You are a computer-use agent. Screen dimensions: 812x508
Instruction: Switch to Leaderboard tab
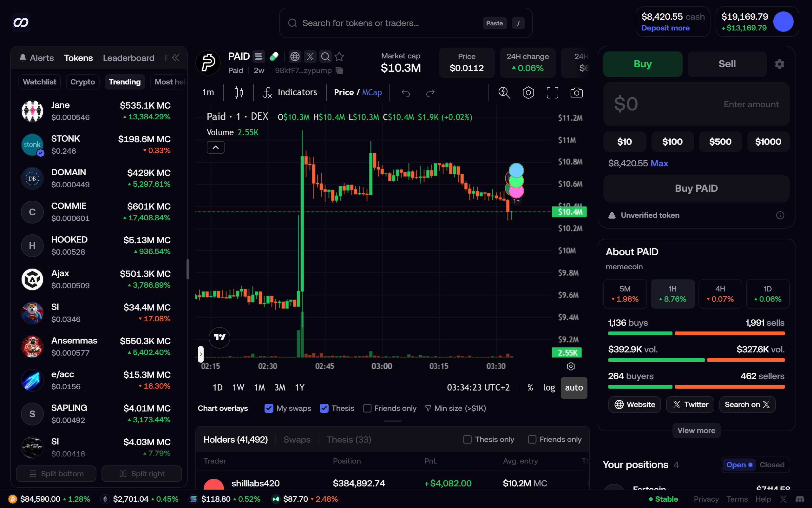pos(128,58)
